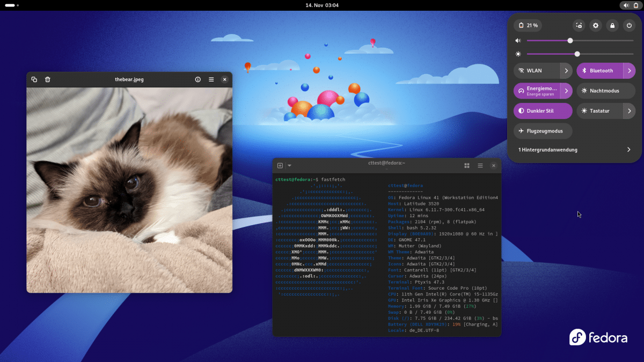Click the Packages: 2104 (rpm) line
This screenshot has height=362, width=644.
click(432, 221)
